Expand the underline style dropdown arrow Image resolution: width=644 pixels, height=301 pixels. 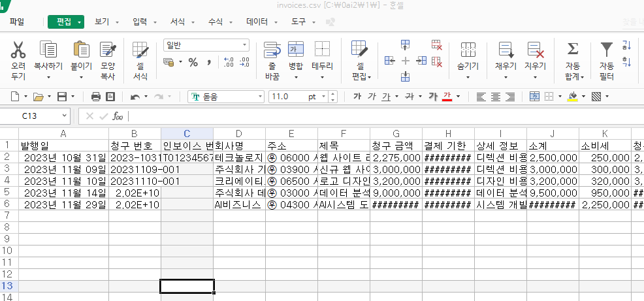[x=396, y=97]
